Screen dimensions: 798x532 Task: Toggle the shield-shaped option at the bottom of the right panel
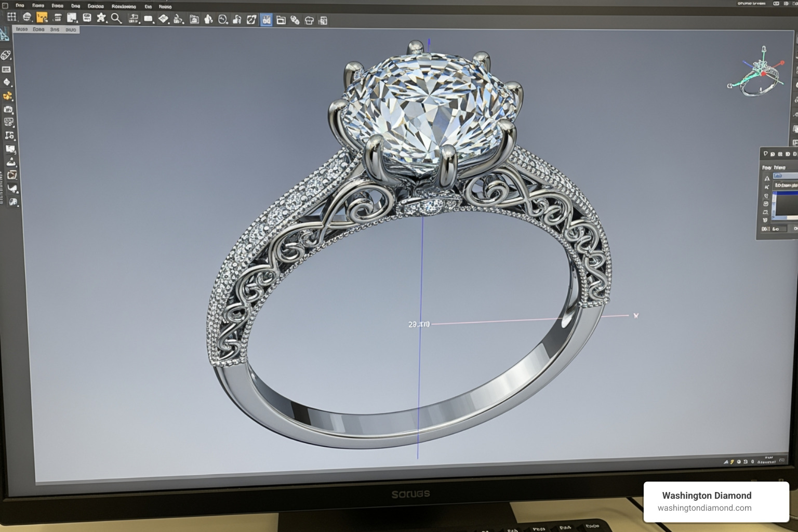tap(765, 219)
